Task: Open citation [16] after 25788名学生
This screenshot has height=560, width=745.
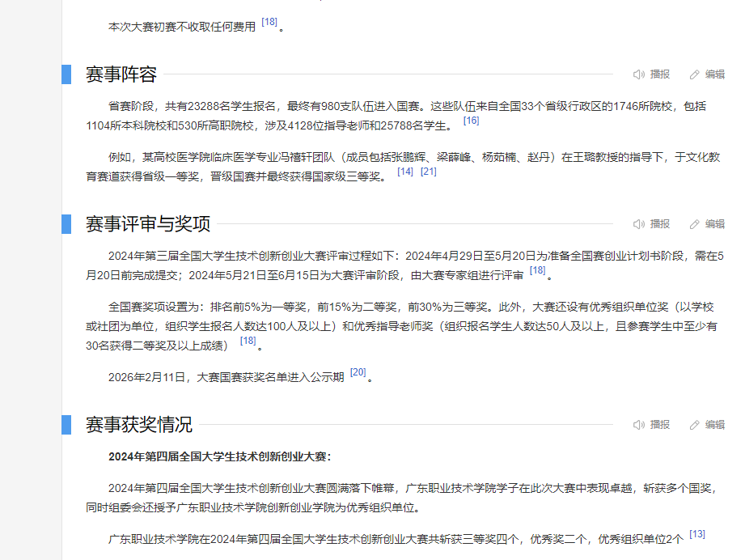Action: (x=471, y=121)
